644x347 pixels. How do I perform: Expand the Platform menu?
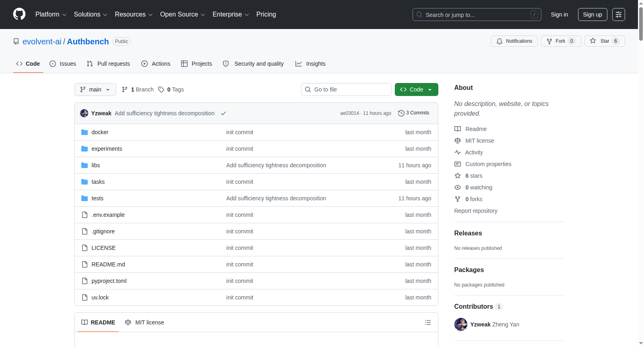tap(51, 15)
